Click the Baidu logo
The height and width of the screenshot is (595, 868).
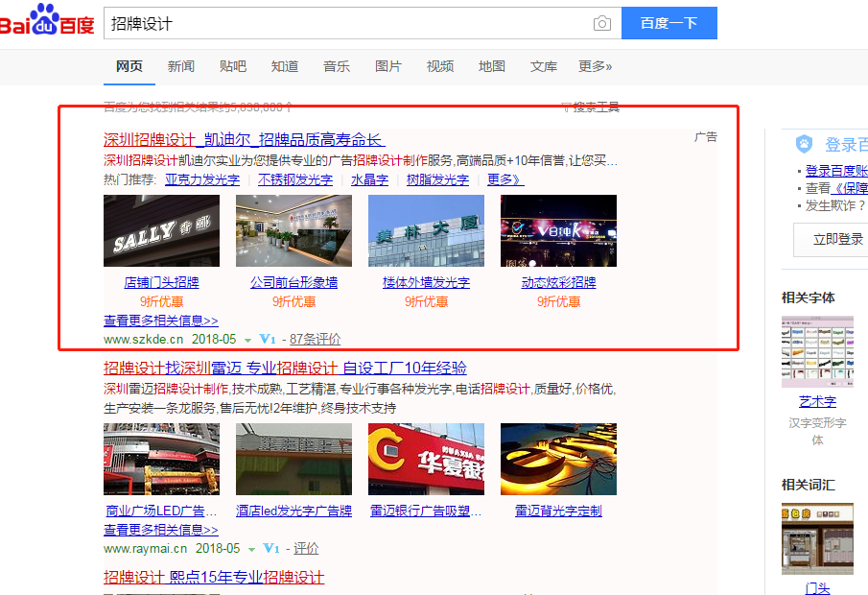tap(46, 20)
